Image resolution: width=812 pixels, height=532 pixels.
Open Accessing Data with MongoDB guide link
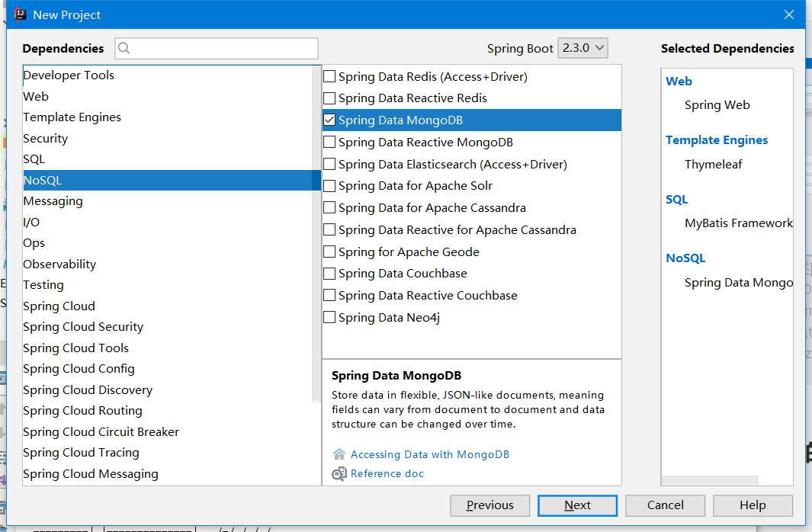[x=430, y=454]
